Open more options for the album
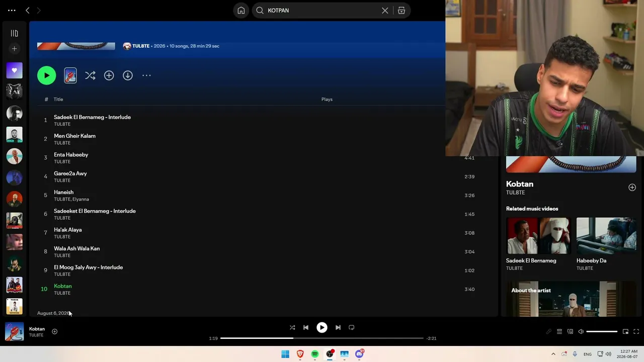The width and height of the screenshot is (644, 362). point(146,75)
